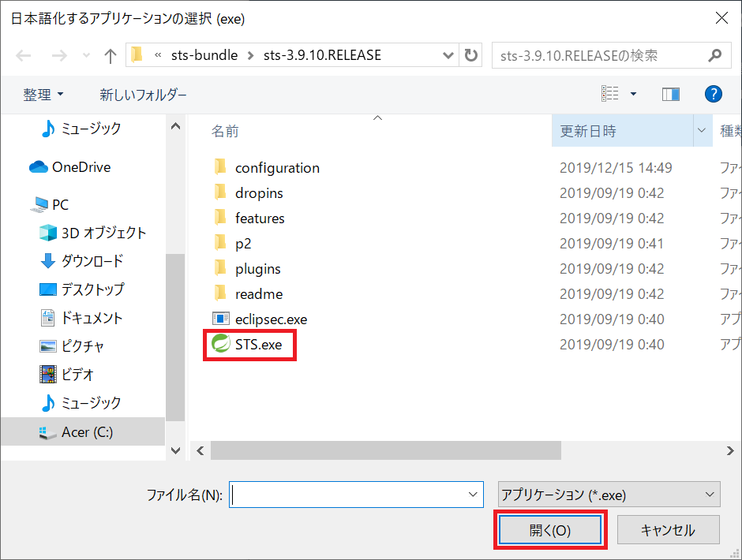Click the sts-bundle breadcrumb segment
The height and width of the screenshot is (560, 742).
point(204,55)
